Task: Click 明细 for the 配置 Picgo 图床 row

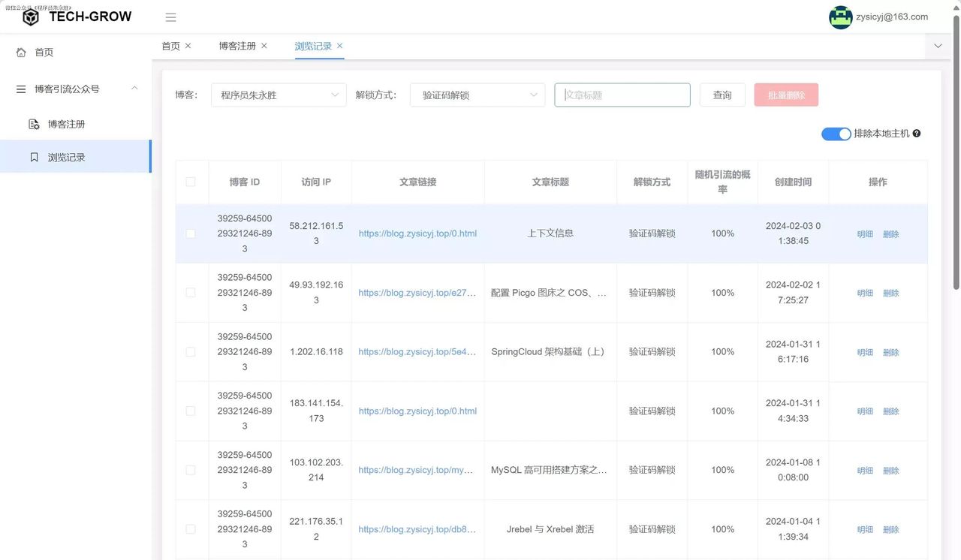Action: (x=865, y=294)
